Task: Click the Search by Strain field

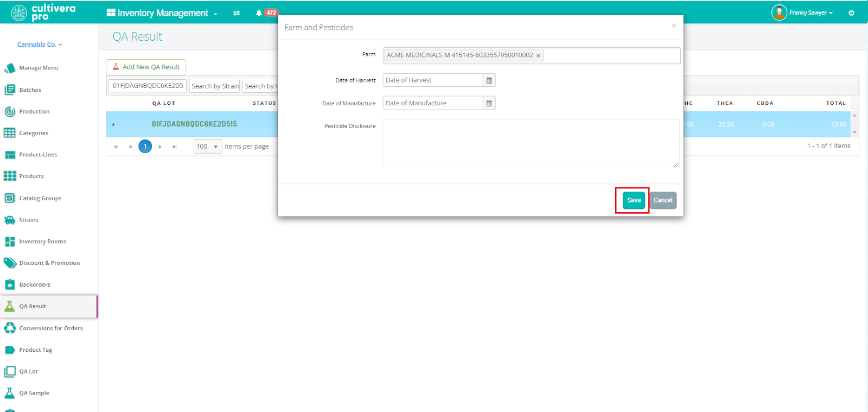Action: [215, 86]
